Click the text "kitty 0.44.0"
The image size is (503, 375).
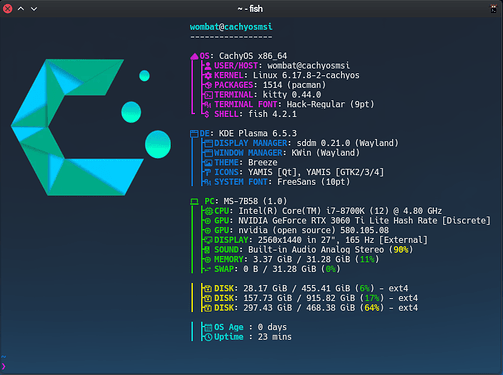click(x=292, y=95)
